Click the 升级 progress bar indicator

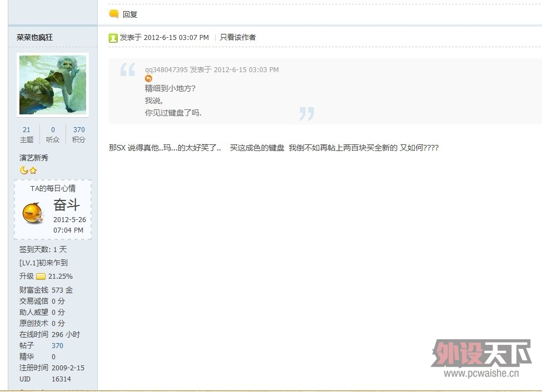(41, 277)
